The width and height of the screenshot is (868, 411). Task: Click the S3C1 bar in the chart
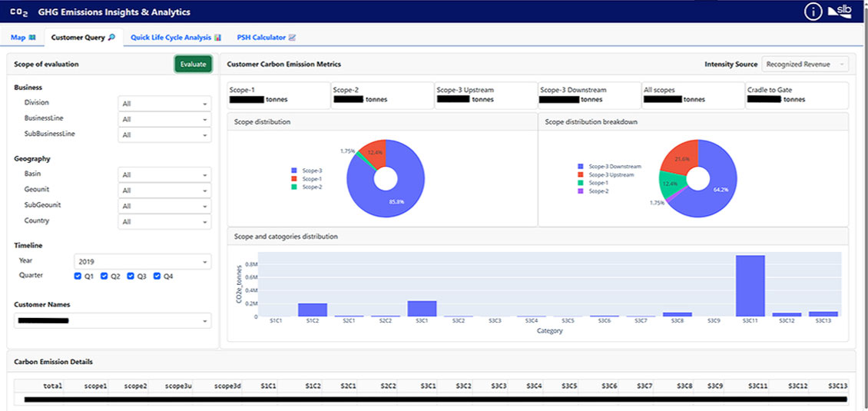pos(422,309)
